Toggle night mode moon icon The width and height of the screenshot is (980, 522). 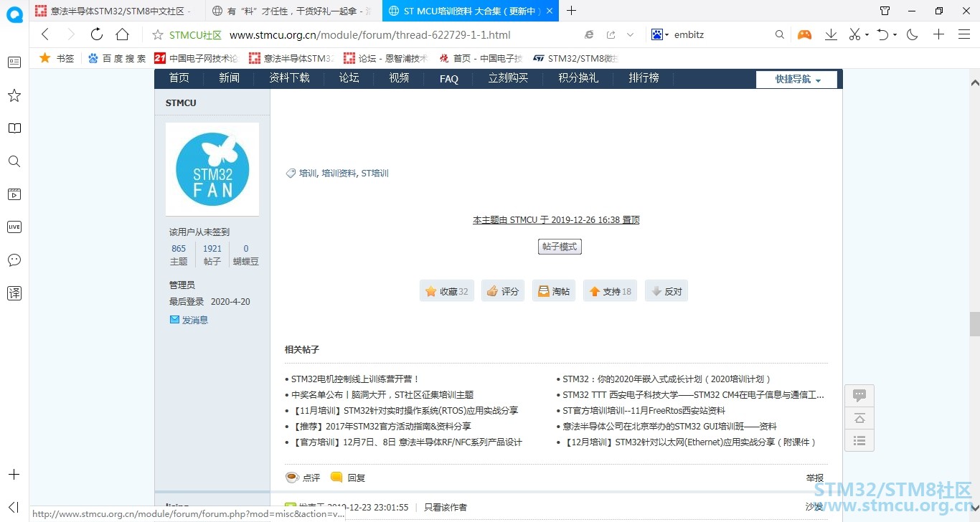[912, 34]
